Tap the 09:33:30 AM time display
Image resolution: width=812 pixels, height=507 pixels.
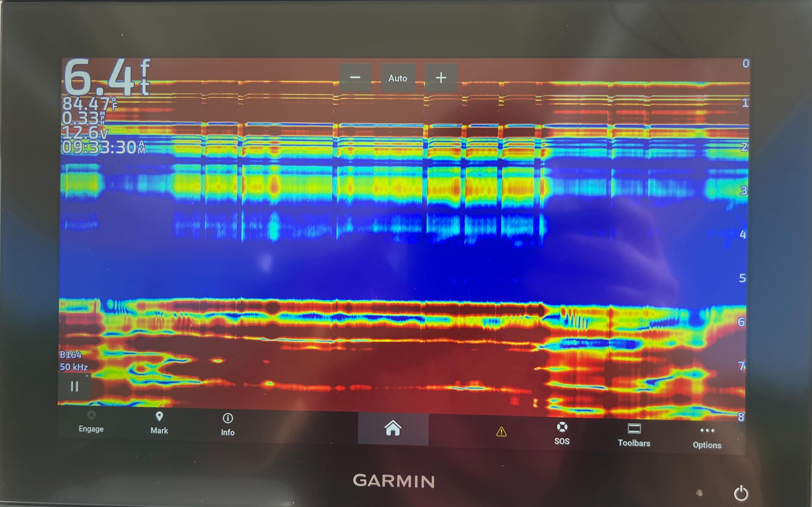(104, 148)
